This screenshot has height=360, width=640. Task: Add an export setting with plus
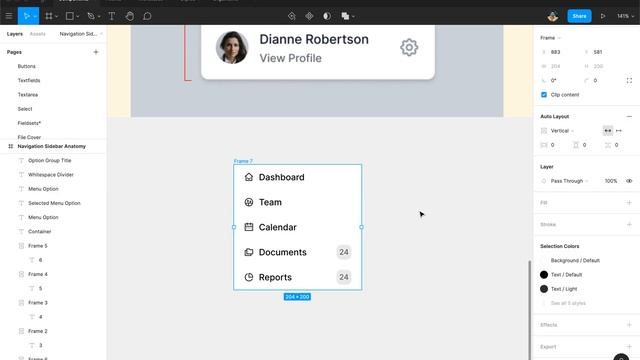(x=629, y=347)
